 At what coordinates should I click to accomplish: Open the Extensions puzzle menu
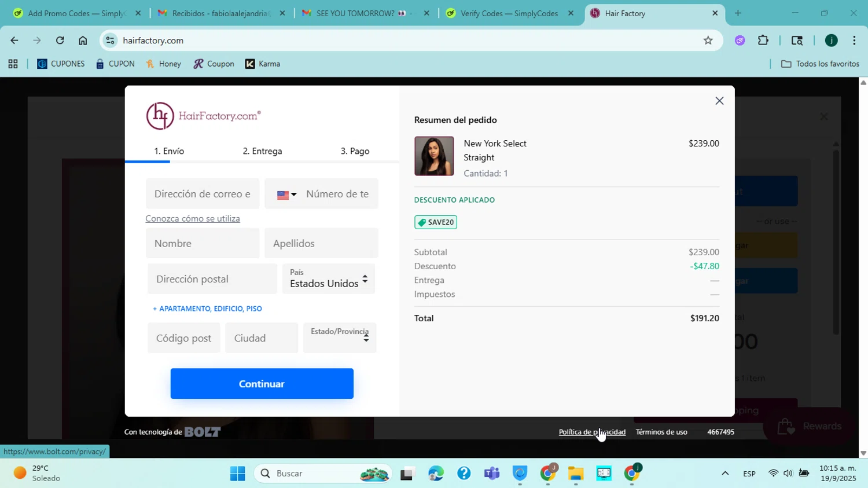click(x=763, y=41)
